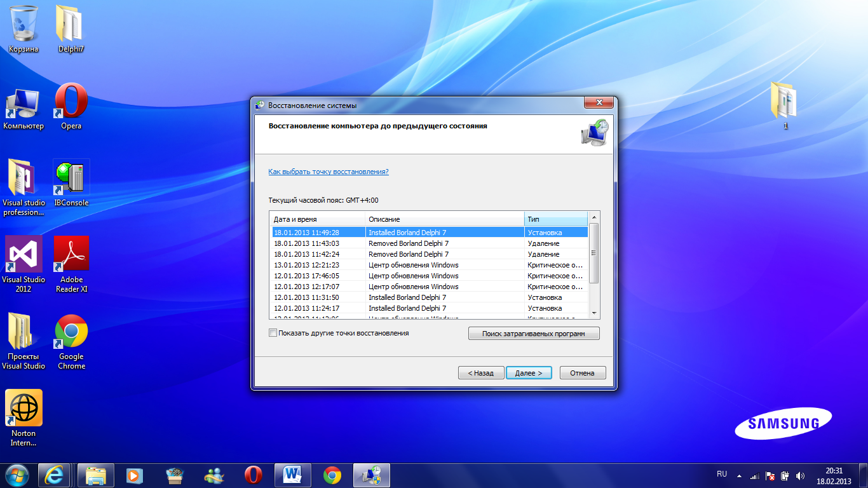This screenshot has width=868, height=488.
Task: Open the taskbar clock showing 20:31
Action: click(x=834, y=476)
